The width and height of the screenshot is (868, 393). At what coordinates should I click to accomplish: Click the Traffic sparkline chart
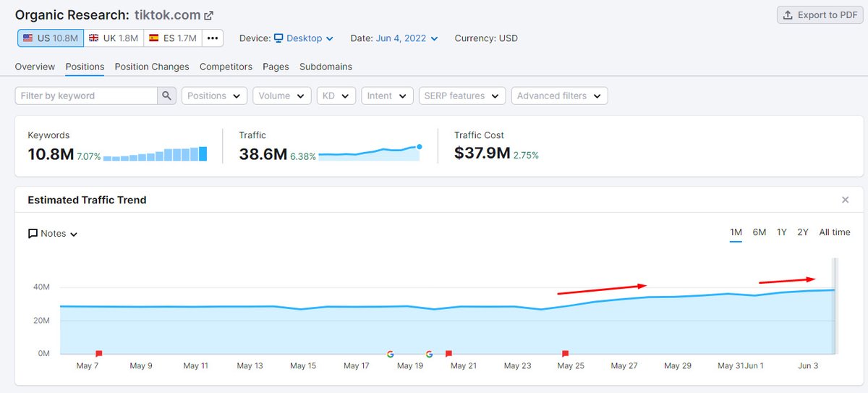[370, 153]
